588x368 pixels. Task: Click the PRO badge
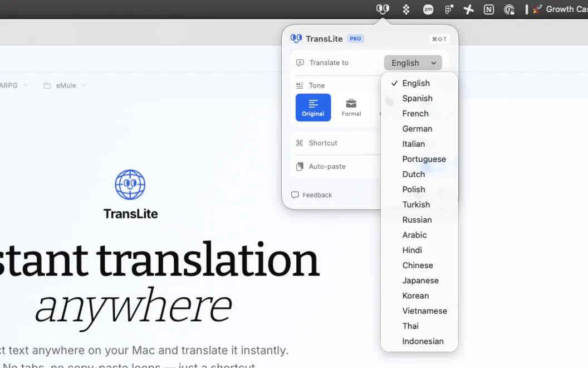(x=355, y=38)
